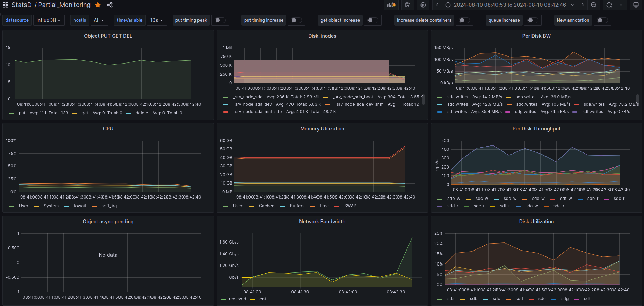644x306 pixels.
Task: Open the timeVariable 10s dropdown
Action: 157,20
